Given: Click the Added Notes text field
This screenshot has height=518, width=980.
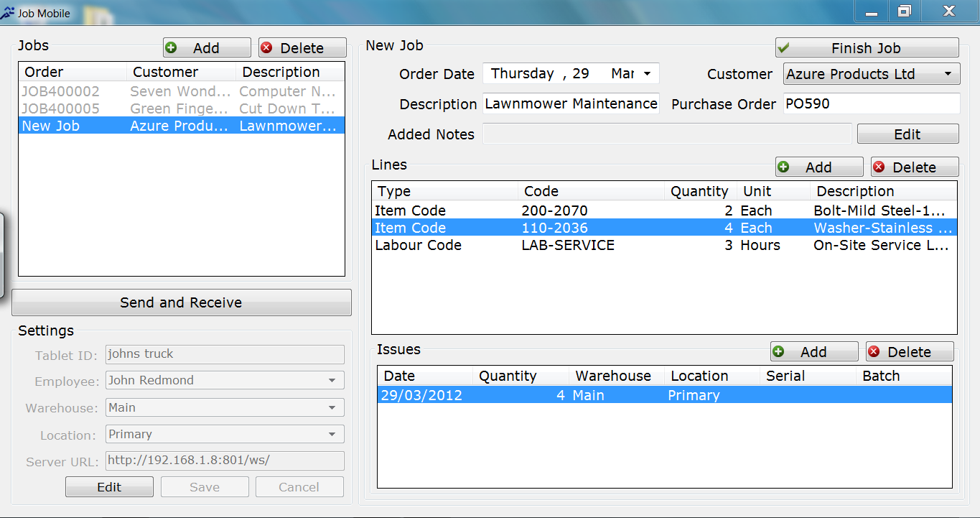Looking at the screenshot, I should [x=667, y=134].
